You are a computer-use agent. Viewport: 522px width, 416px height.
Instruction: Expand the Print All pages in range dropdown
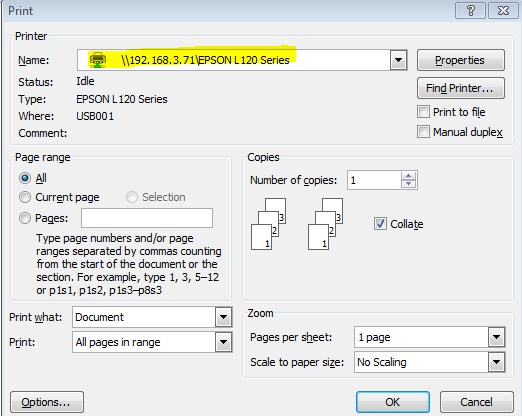223,342
